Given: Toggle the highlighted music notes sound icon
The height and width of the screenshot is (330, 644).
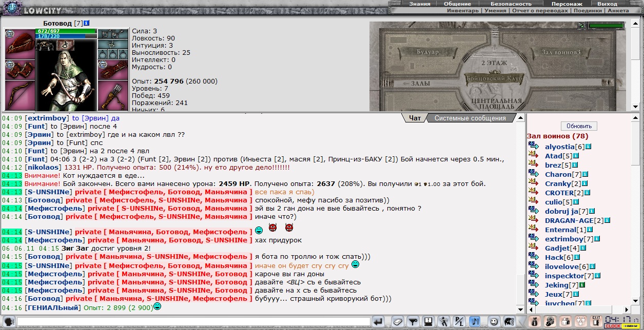Looking at the screenshot, I should tap(475, 322).
